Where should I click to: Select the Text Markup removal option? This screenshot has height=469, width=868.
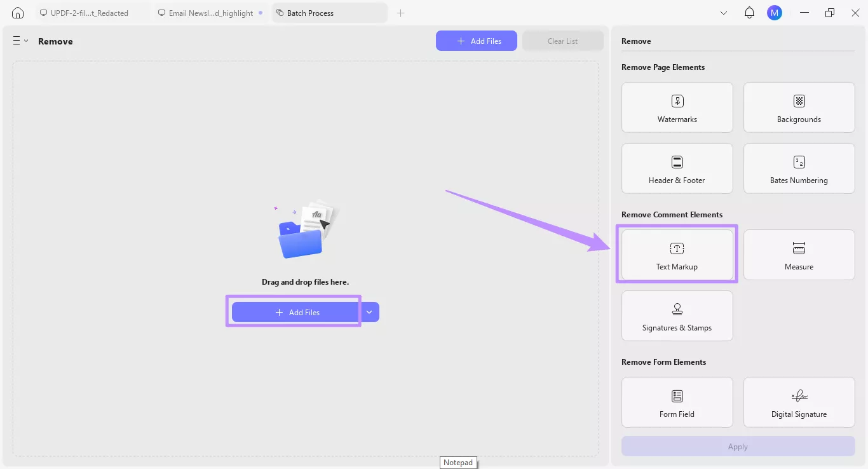pyautogui.click(x=677, y=254)
